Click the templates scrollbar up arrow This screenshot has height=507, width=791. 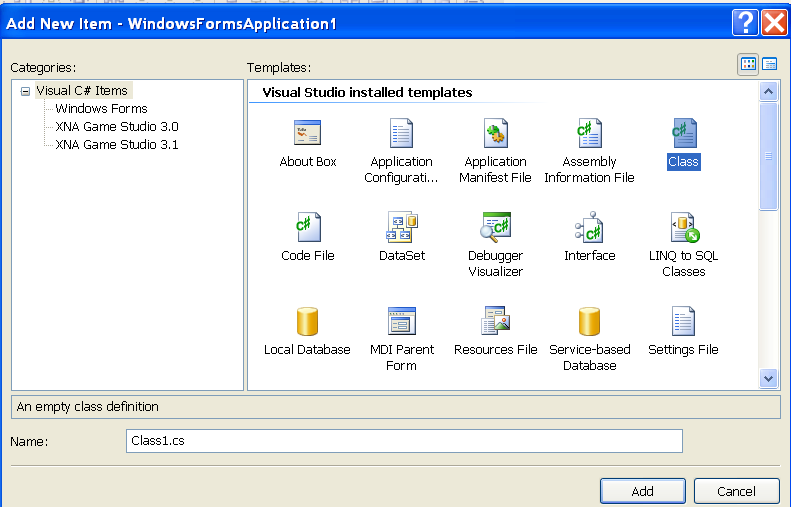[768, 91]
